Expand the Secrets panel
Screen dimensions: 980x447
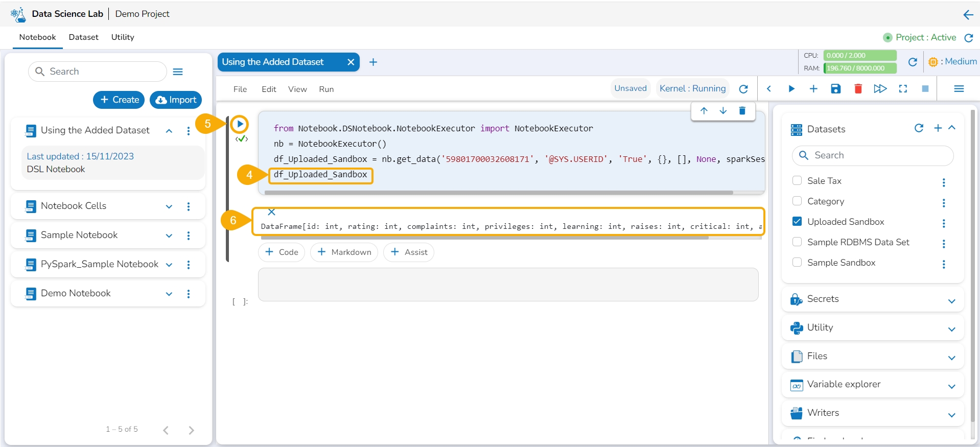[951, 301]
